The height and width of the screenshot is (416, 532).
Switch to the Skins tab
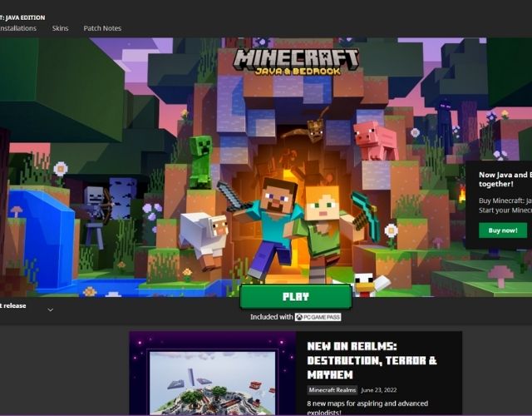[61, 28]
